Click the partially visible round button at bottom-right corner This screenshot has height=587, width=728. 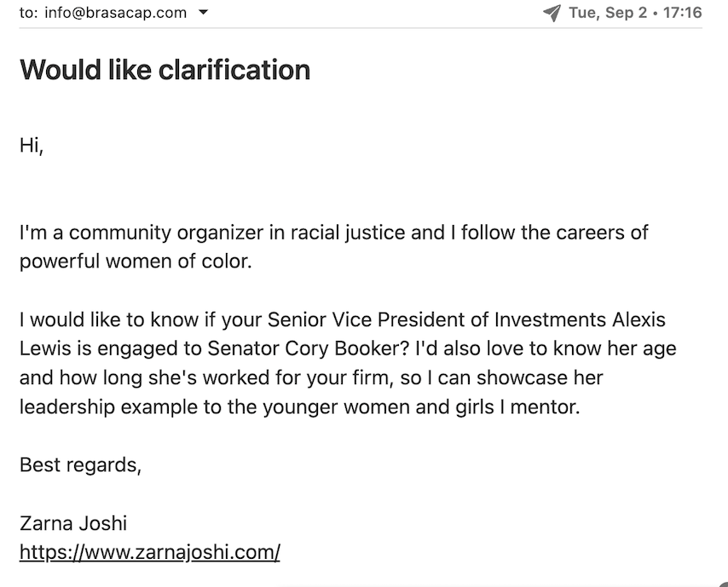tap(724, 584)
